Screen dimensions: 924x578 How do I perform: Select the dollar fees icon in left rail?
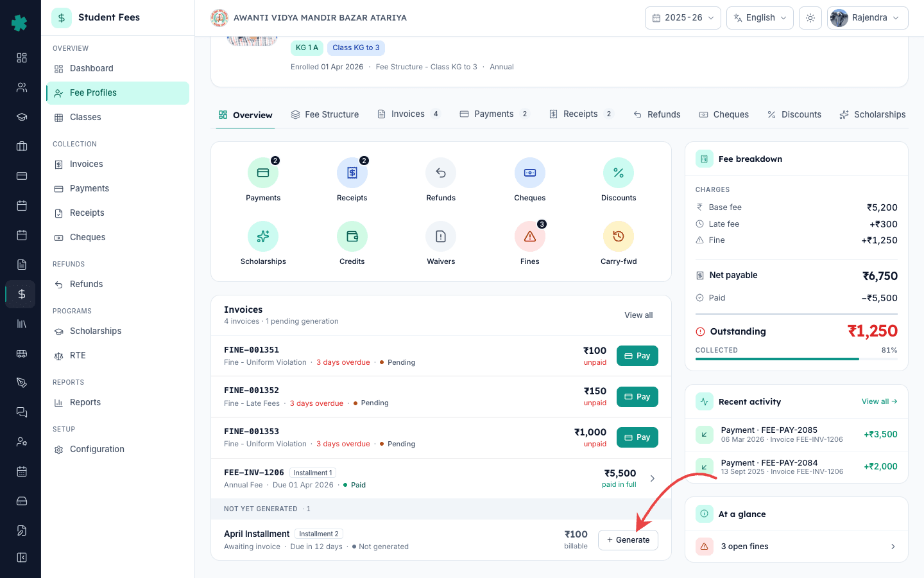(x=21, y=294)
